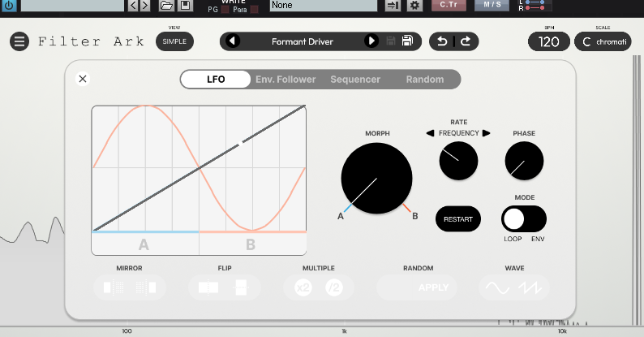Select the sine wave shape icon
The width and height of the screenshot is (644, 337).
point(496,288)
